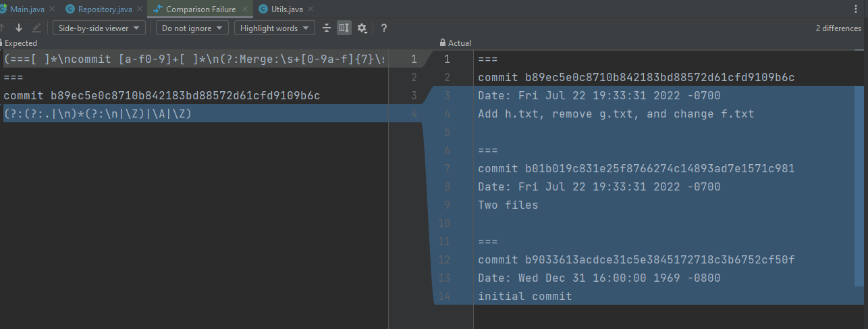Click the pencil jump-to-source icon
The width and height of the screenshot is (868, 329).
pos(36,28)
